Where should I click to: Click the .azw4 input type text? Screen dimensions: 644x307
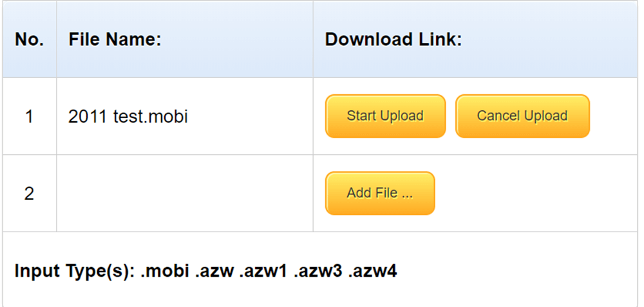[373, 270]
